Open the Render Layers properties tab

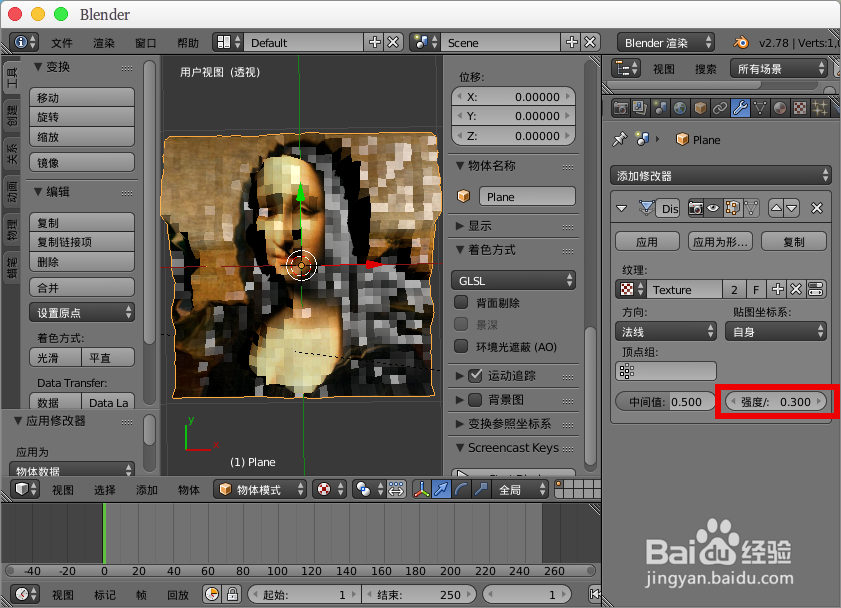click(x=640, y=108)
